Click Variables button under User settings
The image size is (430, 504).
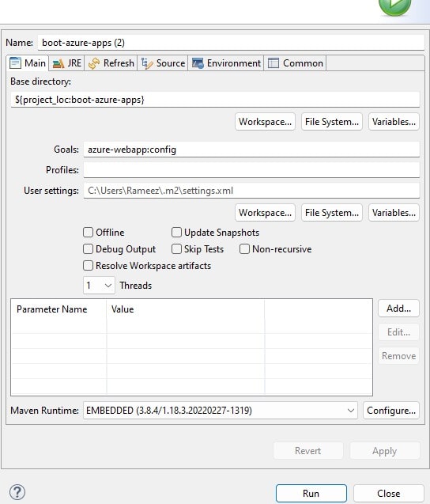tap(394, 213)
